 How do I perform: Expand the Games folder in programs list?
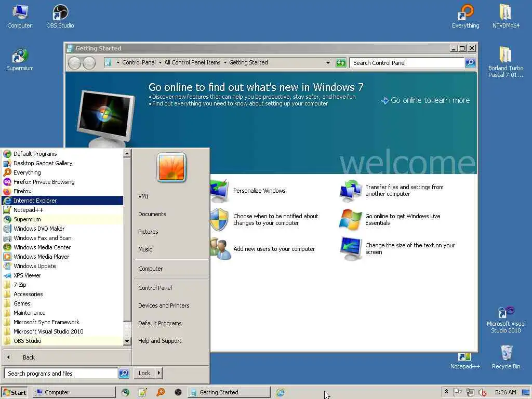coord(62,303)
